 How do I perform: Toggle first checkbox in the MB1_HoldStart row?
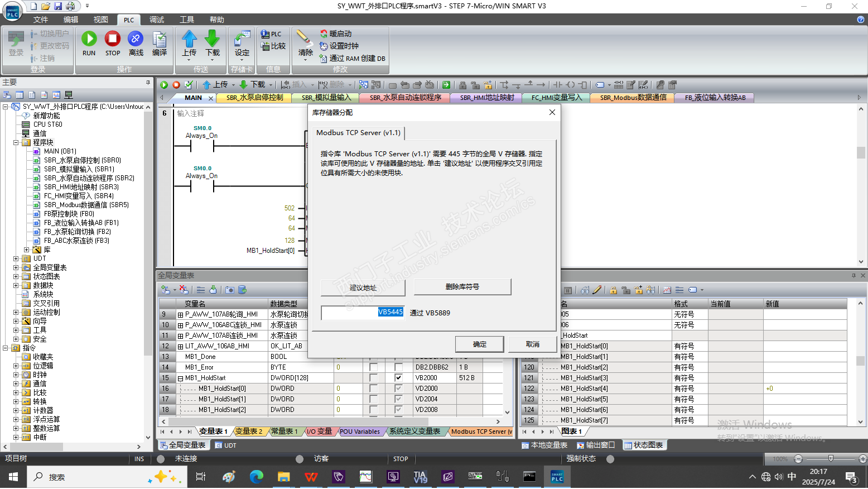pyautogui.click(x=373, y=378)
